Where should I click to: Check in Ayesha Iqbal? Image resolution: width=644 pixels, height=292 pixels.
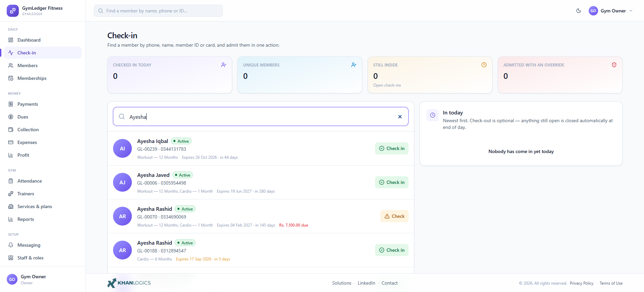coord(392,148)
